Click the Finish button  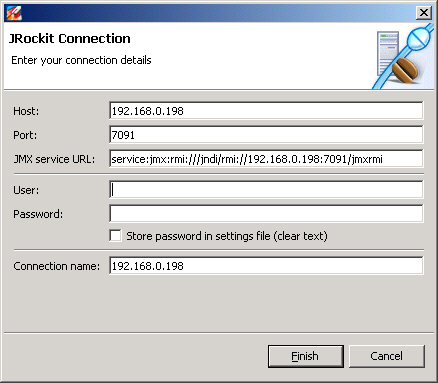click(305, 356)
